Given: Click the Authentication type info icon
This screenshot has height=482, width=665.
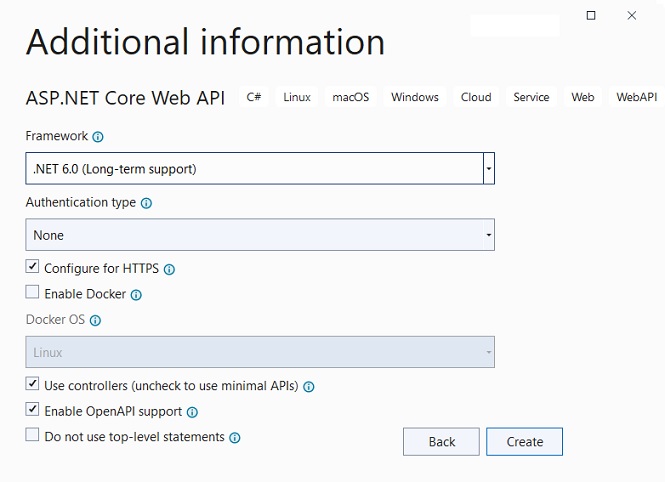Looking at the screenshot, I should 146,203.
